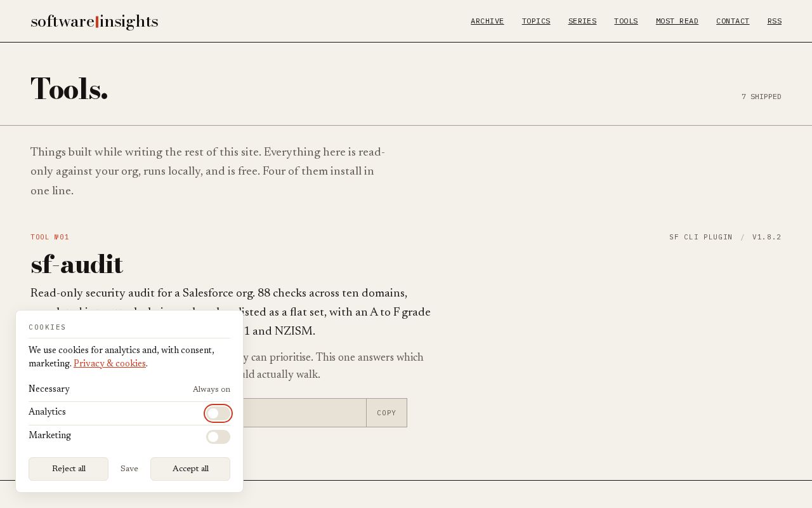
Task: Visit the Contact page
Action: click(733, 21)
